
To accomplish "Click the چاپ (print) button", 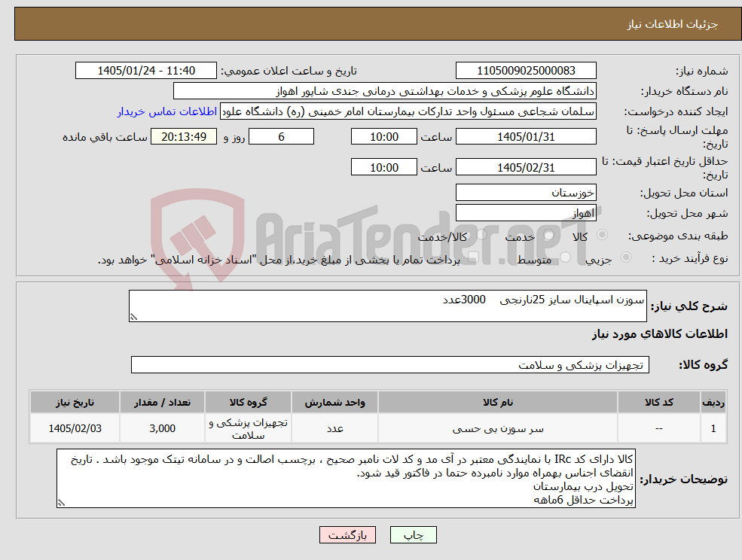I will pyautogui.click(x=413, y=535).
